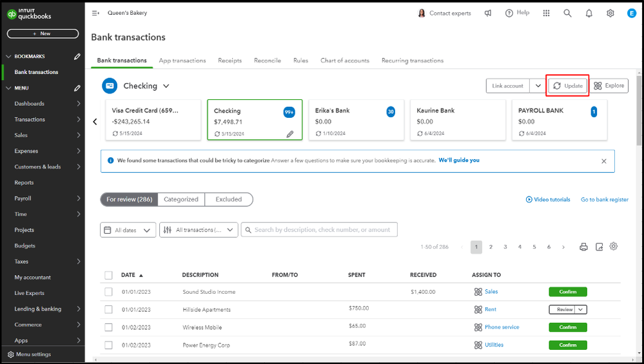Select the Wireless Mobile transaction checkbox
The height and width of the screenshot is (364, 644).
tap(108, 327)
